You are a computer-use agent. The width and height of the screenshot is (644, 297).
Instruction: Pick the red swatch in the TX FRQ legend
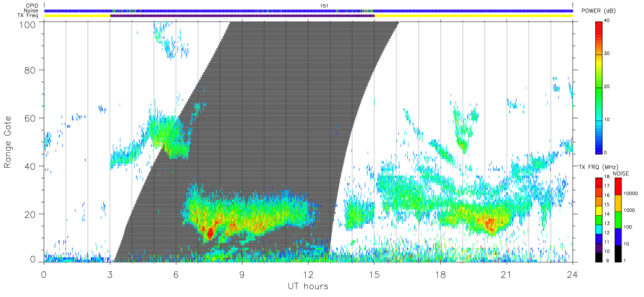point(598,182)
